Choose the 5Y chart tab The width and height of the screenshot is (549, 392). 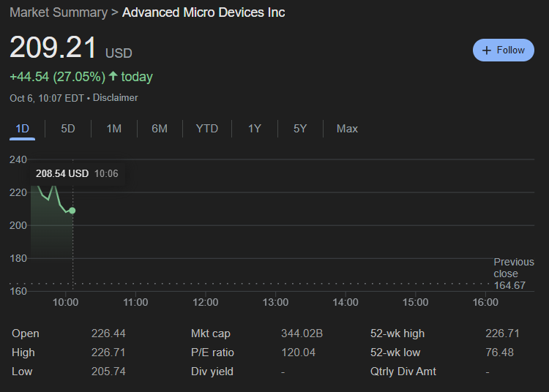(300, 129)
